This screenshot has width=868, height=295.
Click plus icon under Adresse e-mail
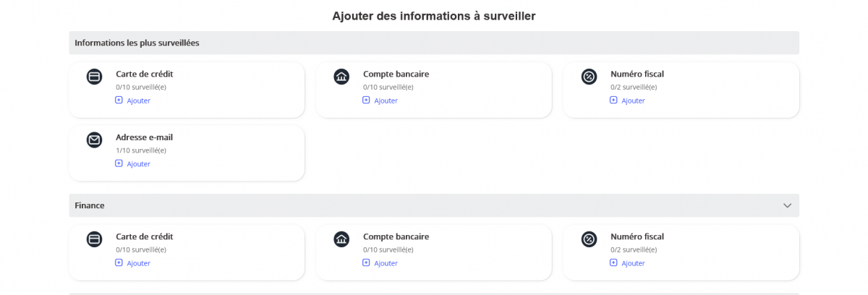point(119,163)
